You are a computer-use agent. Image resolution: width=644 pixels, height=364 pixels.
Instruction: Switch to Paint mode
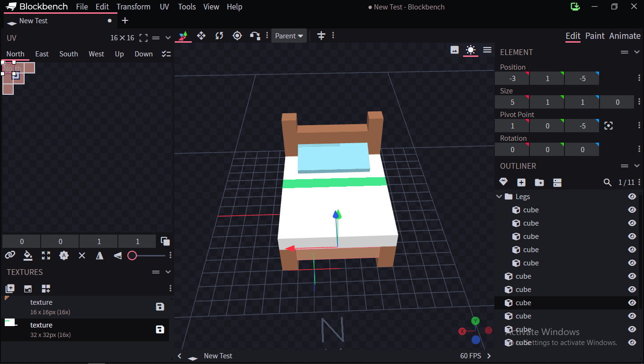click(x=595, y=36)
